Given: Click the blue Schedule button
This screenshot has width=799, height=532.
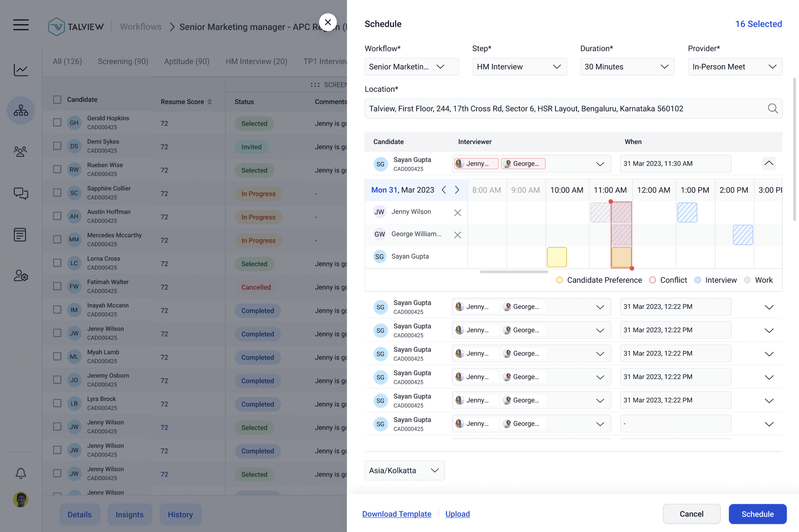Looking at the screenshot, I should 757,514.
